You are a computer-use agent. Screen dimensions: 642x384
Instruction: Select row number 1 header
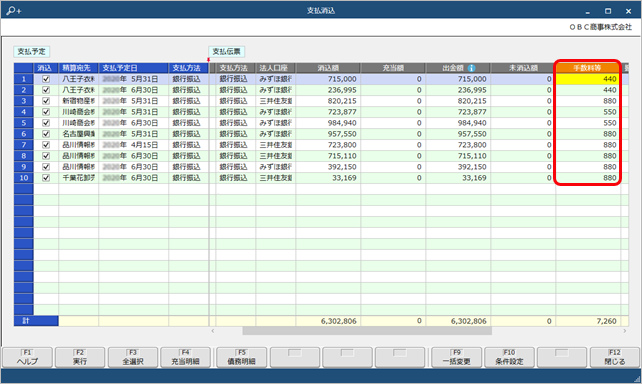[24, 79]
